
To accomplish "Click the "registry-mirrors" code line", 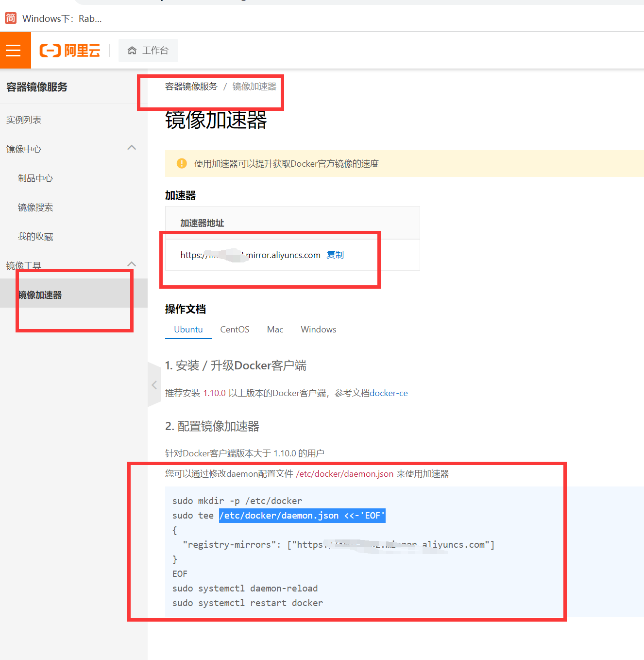I will [339, 545].
